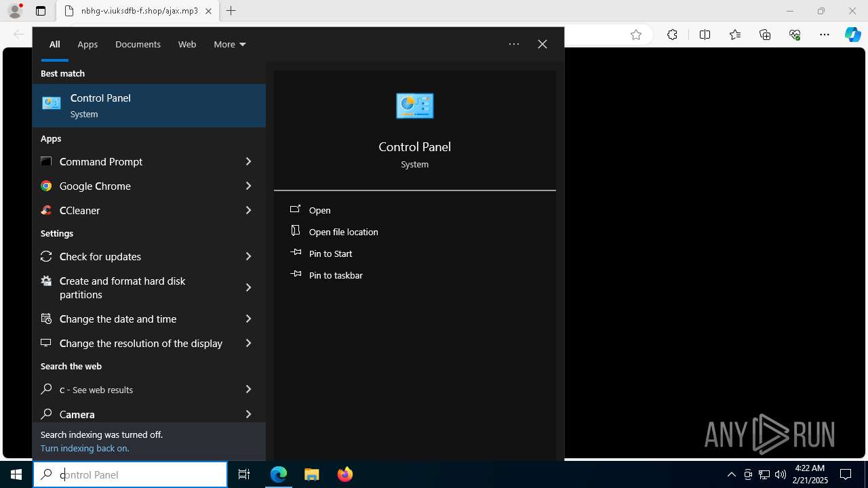Click Check for updates refresh icon
Viewport: 868px width, 488px height.
[x=46, y=256]
